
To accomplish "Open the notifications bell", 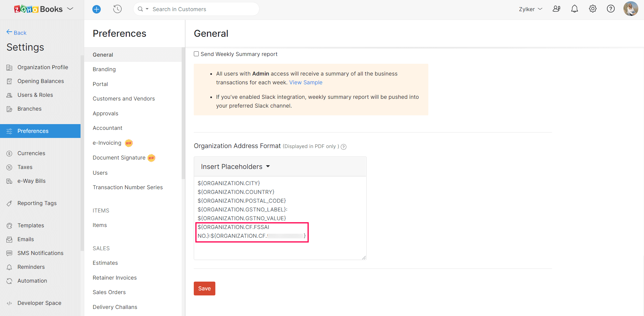I will click(574, 9).
